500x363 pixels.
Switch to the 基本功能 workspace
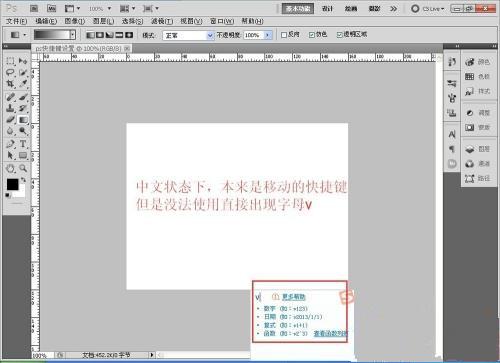(298, 9)
